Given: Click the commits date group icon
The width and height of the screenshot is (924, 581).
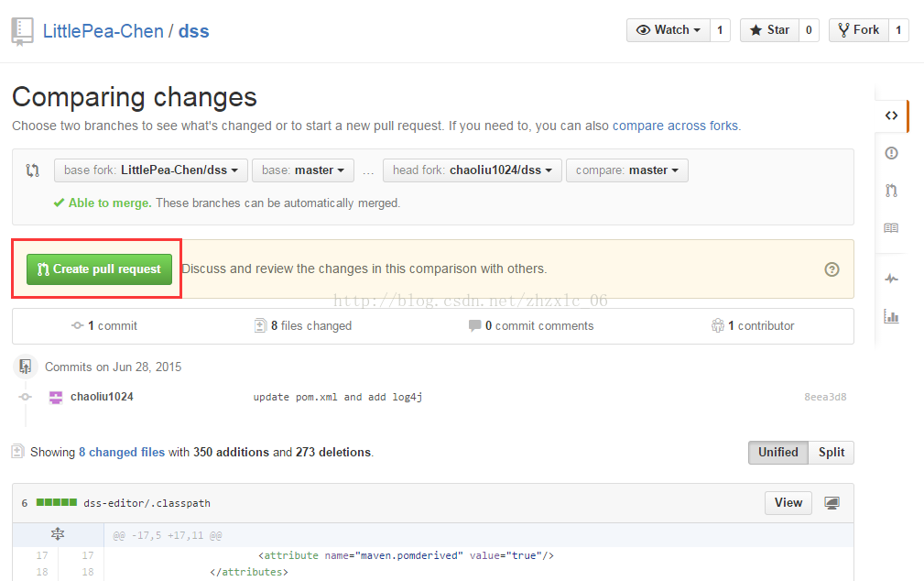Looking at the screenshot, I should (26, 367).
